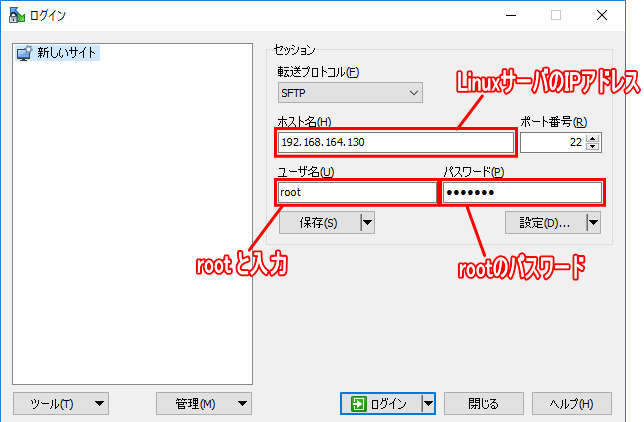Select the 新しいサイト computer icon

pyautogui.click(x=24, y=53)
